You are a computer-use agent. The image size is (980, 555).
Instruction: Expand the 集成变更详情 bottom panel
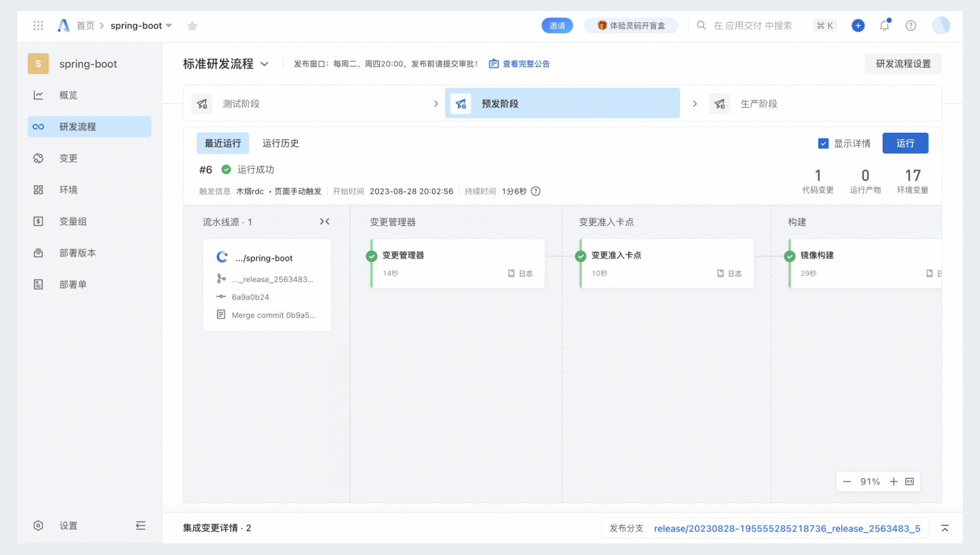click(945, 528)
